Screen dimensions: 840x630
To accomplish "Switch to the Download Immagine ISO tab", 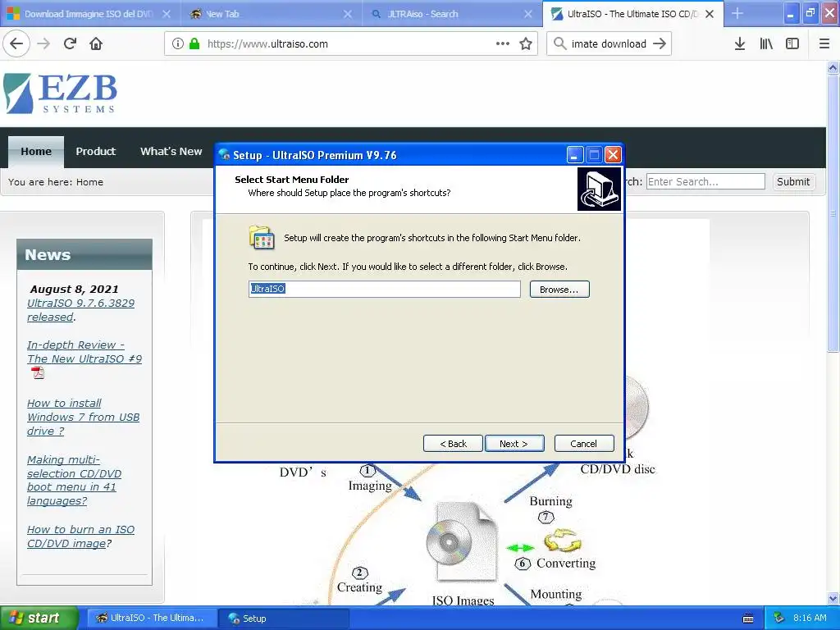I will point(89,14).
